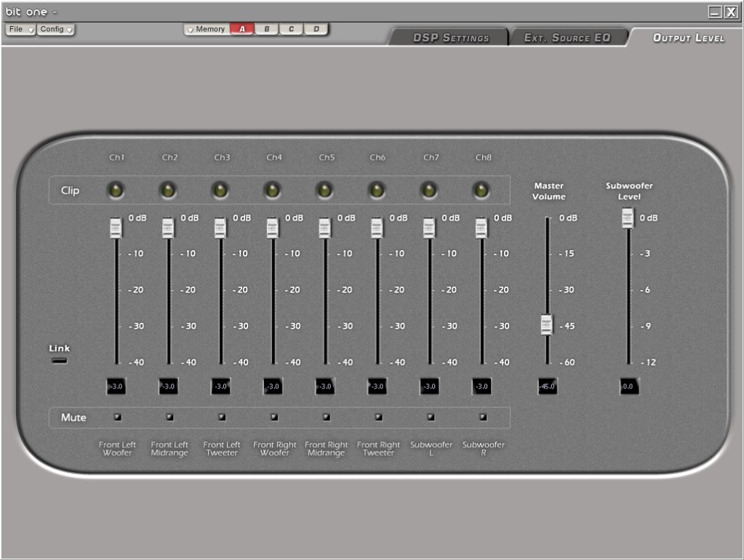Click the Ch5 clip indicator LED

click(x=324, y=191)
